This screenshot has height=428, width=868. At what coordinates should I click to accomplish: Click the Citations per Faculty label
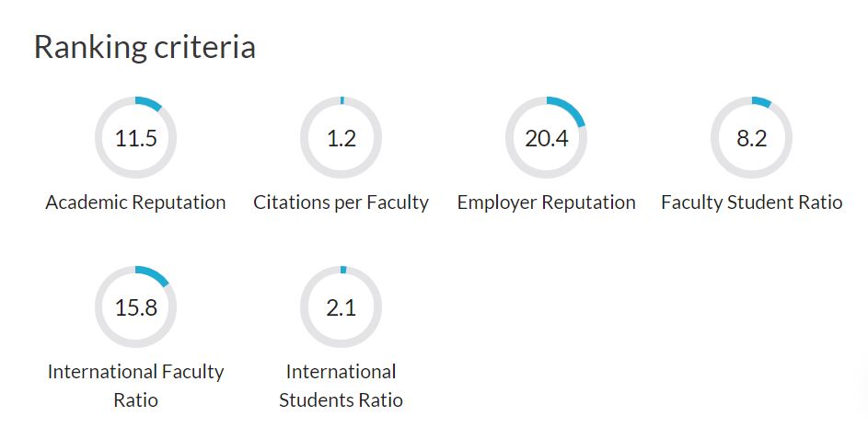[x=341, y=202]
